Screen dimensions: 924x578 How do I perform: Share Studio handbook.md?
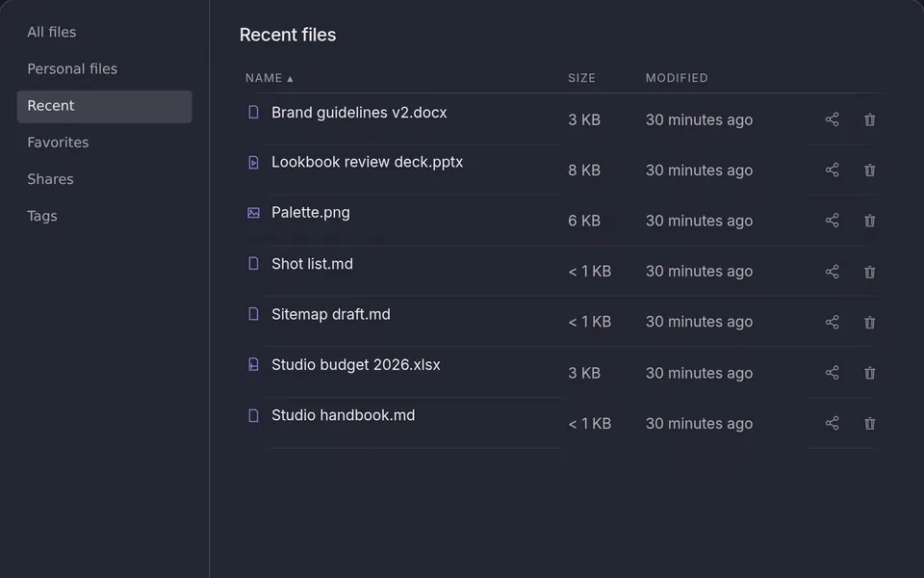[x=832, y=423]
